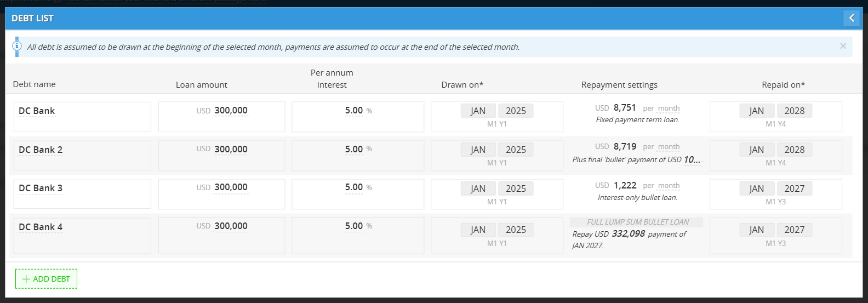Click DC Bank 4 lump sum 332,098 amount

point(628,234)
